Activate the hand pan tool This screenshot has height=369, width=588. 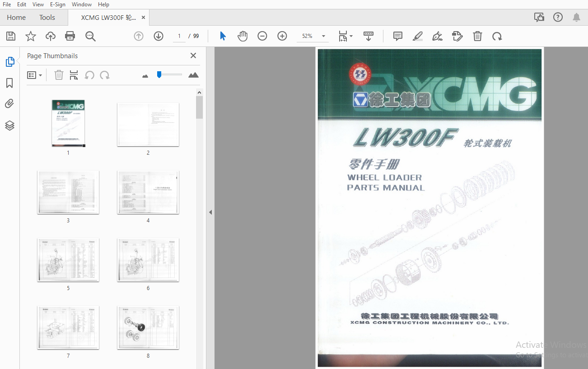click(243, 36)
